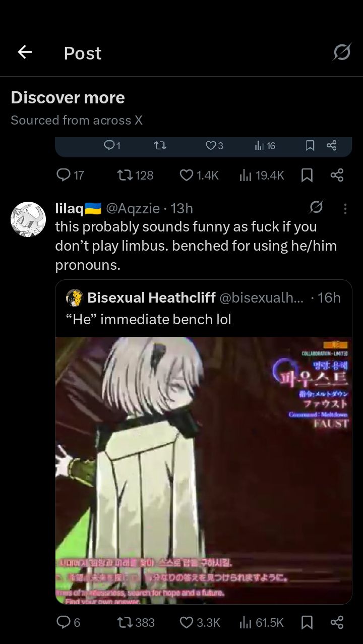The image size is (363, 644).
Task: View analytics showing 19.4K views
Action: tap(262, 175)
